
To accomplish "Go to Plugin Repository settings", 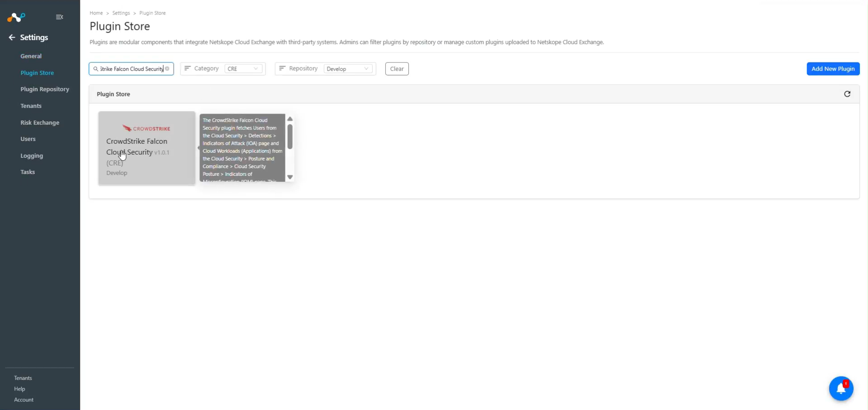I will coord(45,89).
